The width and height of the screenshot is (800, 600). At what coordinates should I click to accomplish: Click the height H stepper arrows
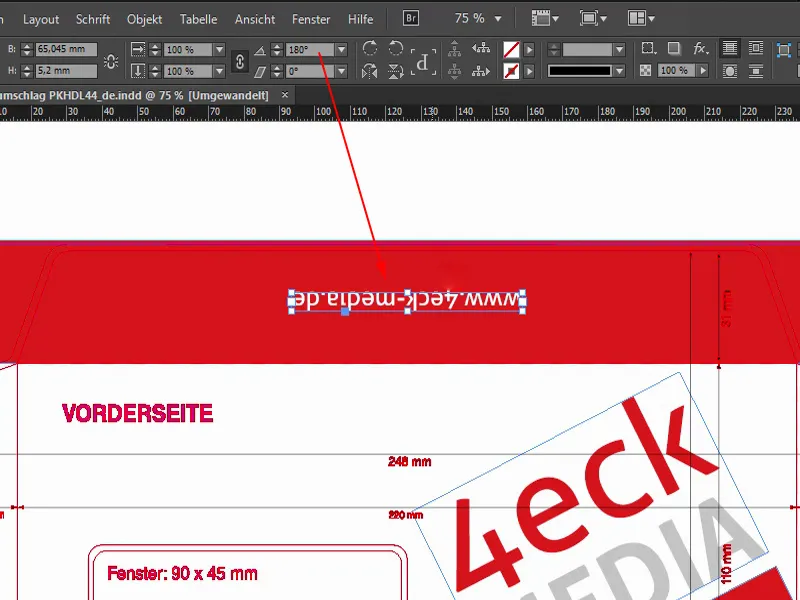click(27, 70)
